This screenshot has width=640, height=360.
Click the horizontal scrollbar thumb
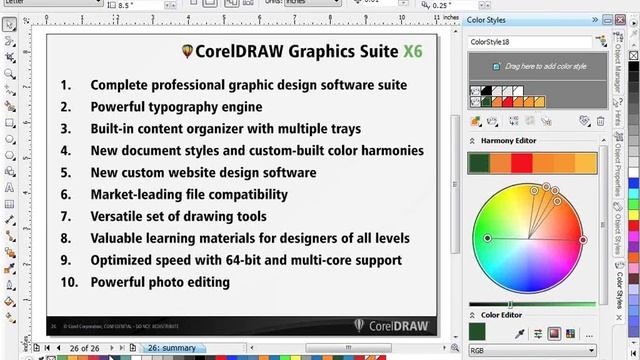coord(349,348)
